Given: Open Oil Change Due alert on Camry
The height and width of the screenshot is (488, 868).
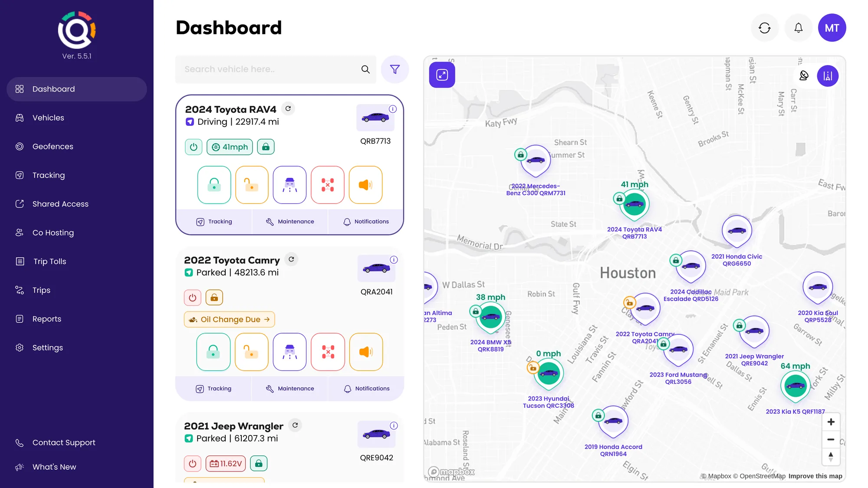Looking at the screenshot, I should [230, 319].
